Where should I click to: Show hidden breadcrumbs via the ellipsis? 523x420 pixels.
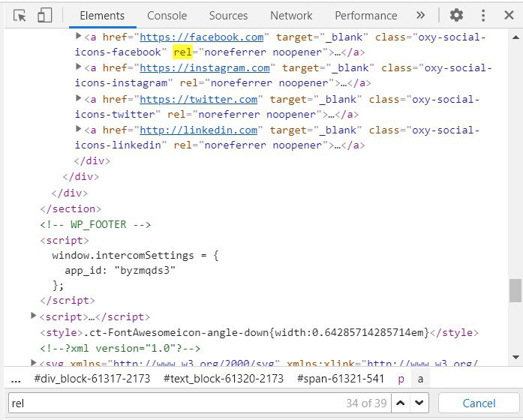click(16, 379)
